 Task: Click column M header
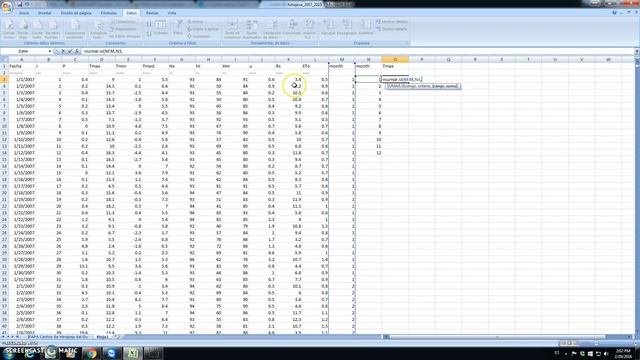point(342,60)
